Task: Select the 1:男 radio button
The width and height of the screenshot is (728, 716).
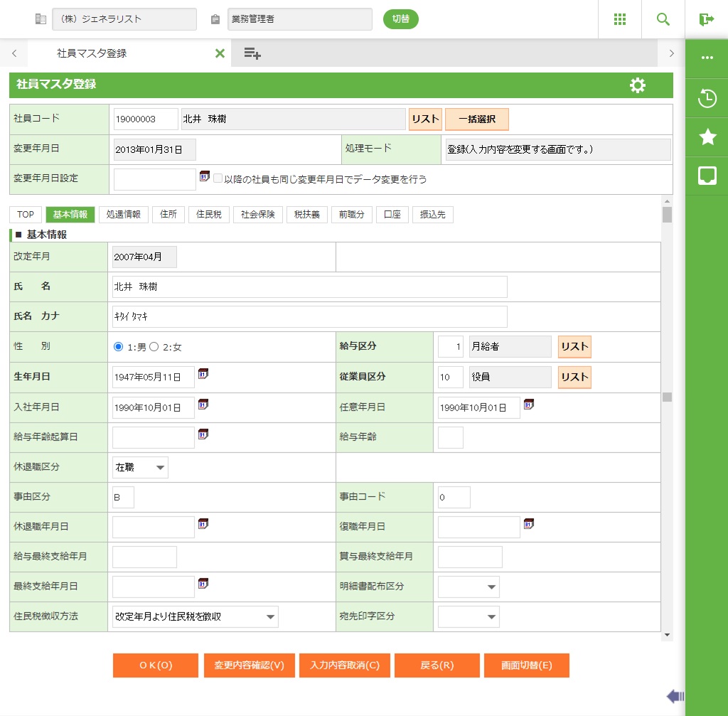Action: click(119, 346)
